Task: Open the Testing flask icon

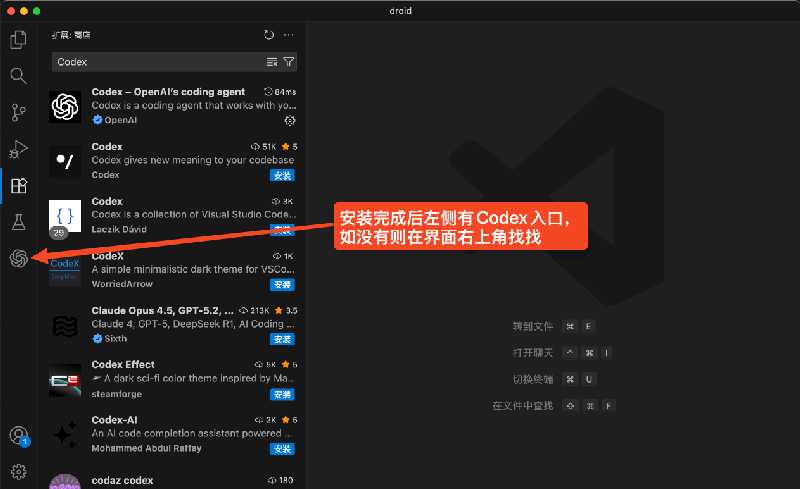Action: [x=17, y=221]
